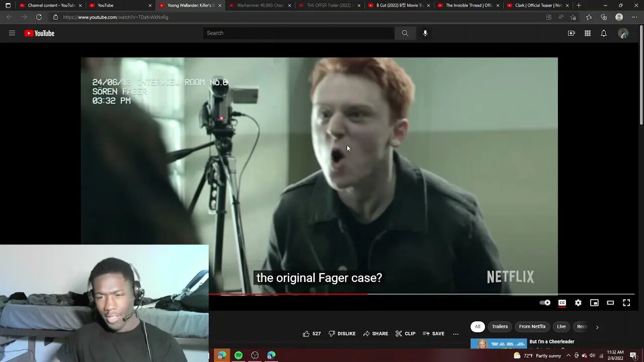Open the But I'm a Cheerleader title
This screenshot has width=644, height=362.
click(551, 342)
